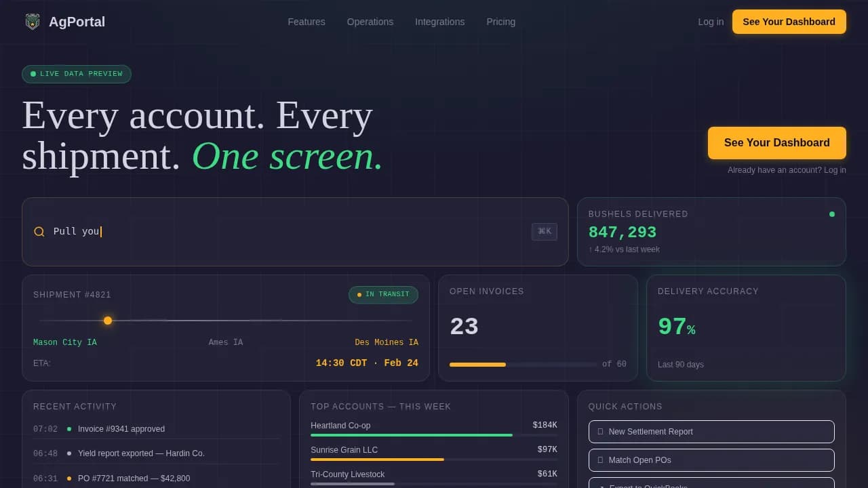Click 'Already have an account? Log in' link

787,170
